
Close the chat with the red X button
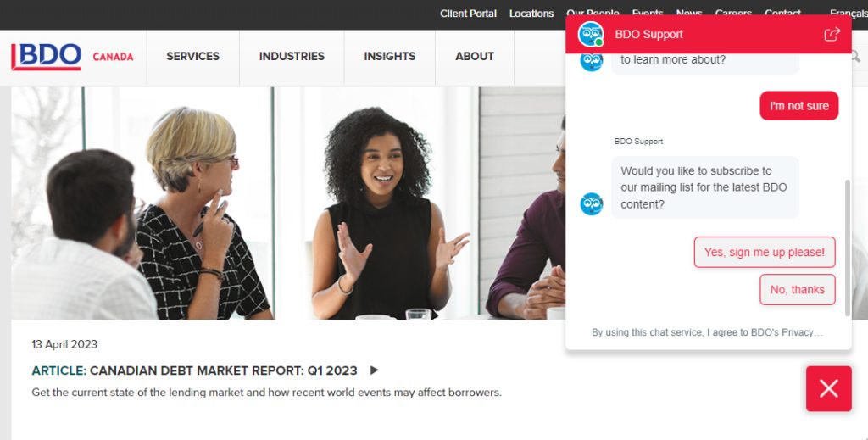(x=829, y=388)
